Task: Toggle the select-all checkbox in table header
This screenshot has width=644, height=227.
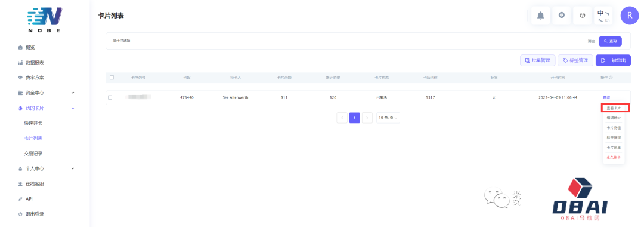Action: coord(112,77)
